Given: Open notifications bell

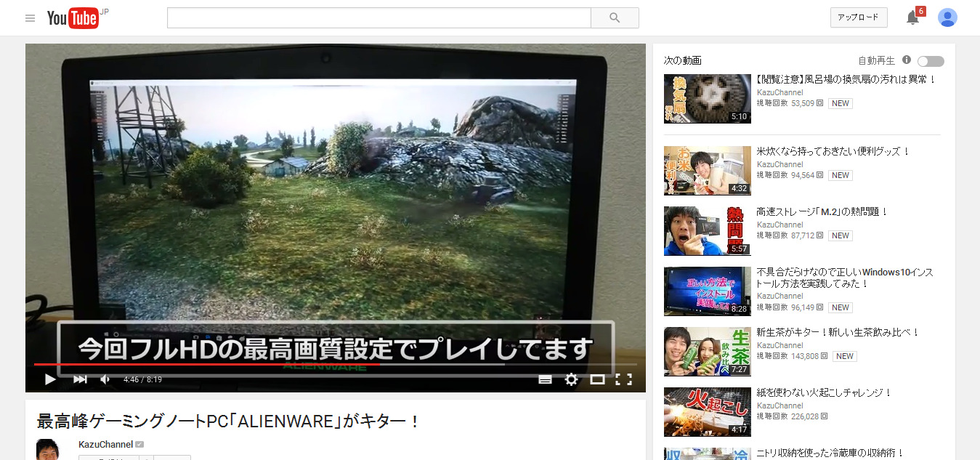Looking at the screenshot, I should pyautogui.click(x=912, y=18).
